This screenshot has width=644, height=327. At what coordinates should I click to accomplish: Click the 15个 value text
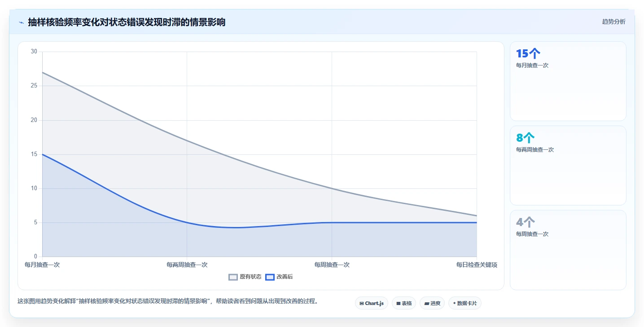coord(528,54)
